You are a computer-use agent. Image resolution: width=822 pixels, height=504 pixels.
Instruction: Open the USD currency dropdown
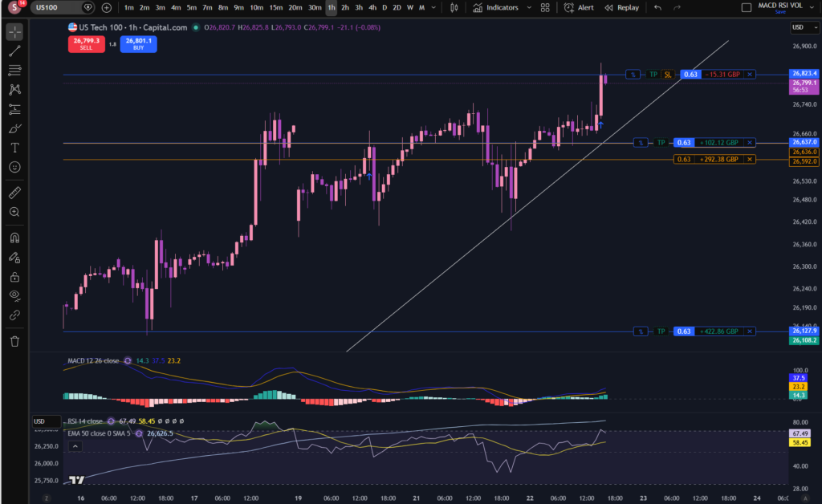click(x=804, y=27)
